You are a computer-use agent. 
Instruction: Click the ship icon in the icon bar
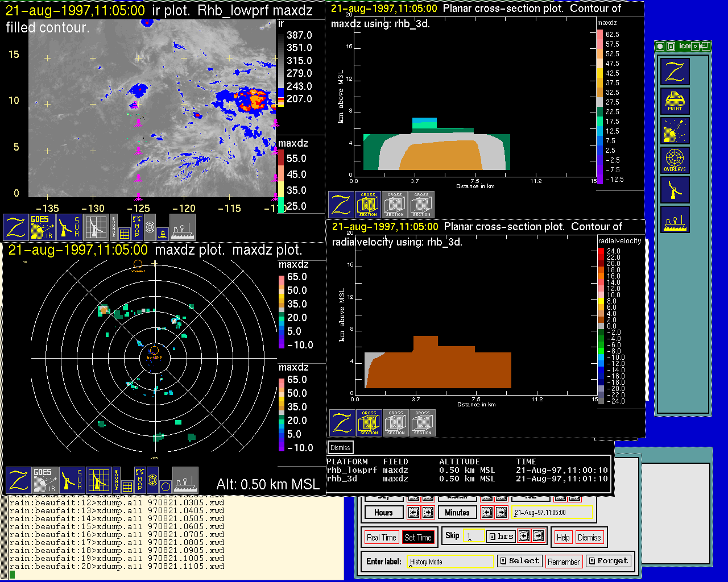tap(675, 219)
